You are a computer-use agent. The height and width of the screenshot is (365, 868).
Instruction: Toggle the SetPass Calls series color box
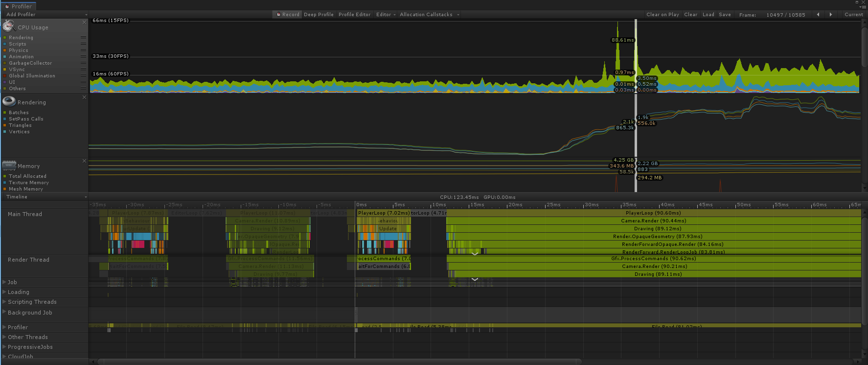click(x=5, y=119)
